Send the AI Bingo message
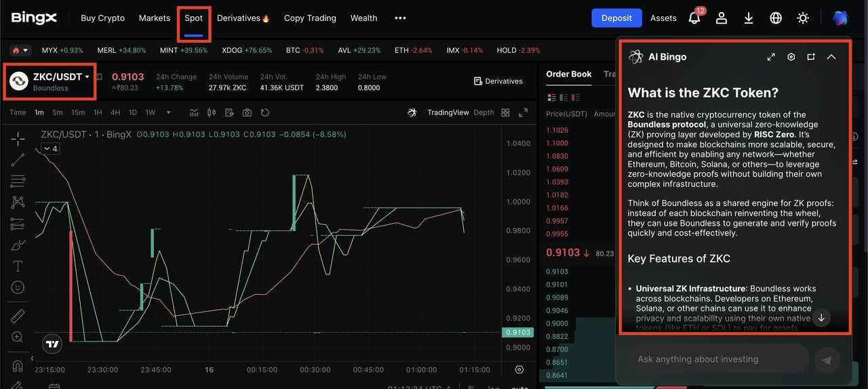Viewport: 868px width, 389px height. click(x=826, y=360)
